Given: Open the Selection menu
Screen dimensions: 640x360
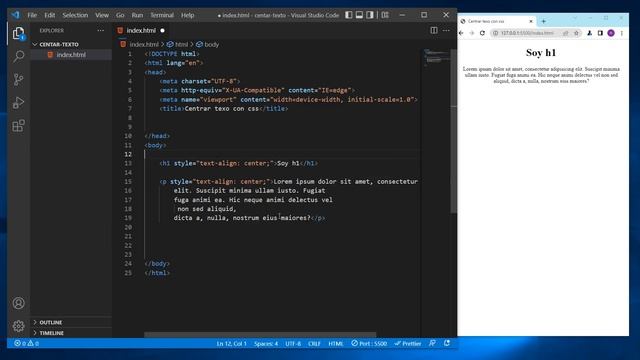Looking at the screenshot, I should (75, 15).
